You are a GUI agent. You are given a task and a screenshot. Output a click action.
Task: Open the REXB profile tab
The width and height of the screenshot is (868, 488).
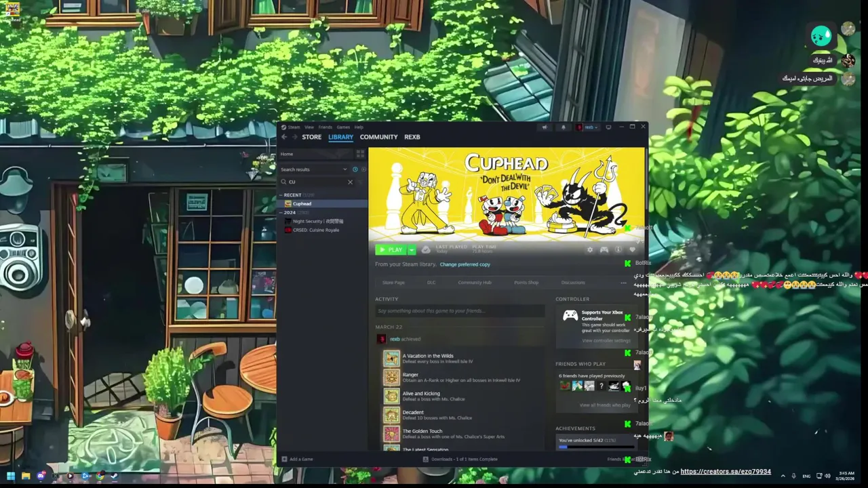(412, 137)
